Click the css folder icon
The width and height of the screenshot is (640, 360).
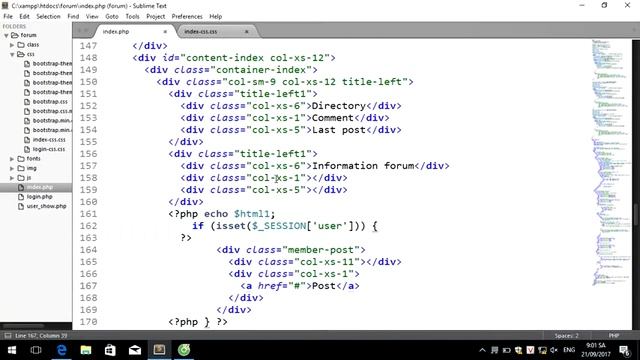pyautogui.click(x=21, y=54)
